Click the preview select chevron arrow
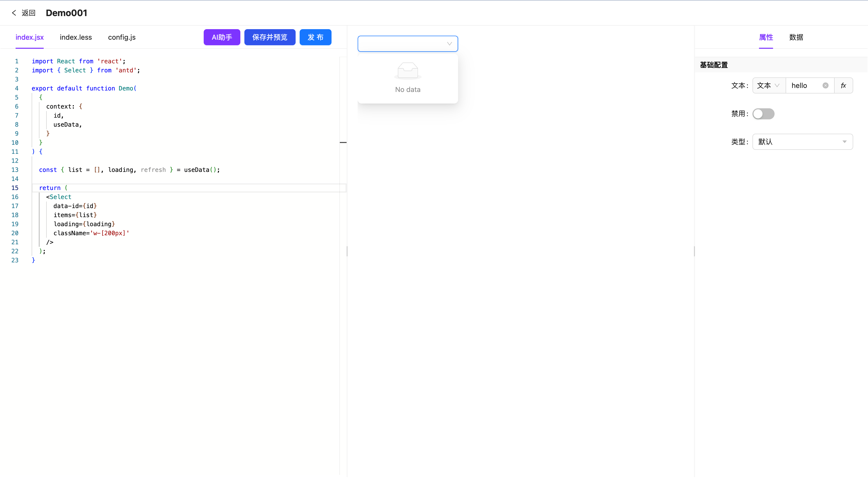Screen dimensions: 868x482 pos(449,44)
